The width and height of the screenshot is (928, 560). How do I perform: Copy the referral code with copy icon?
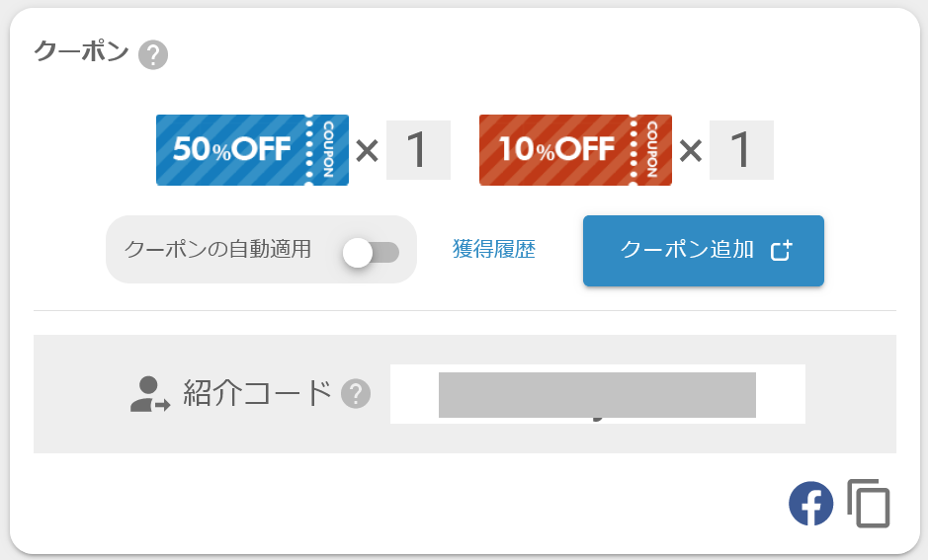click(869, 504)
